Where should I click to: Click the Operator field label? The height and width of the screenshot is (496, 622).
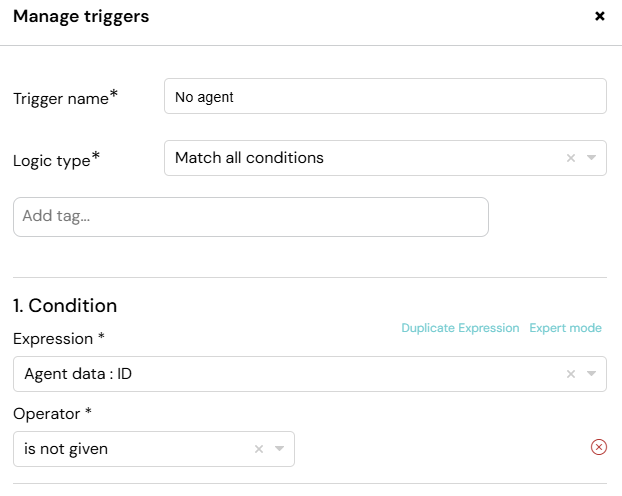click(52, 413)
